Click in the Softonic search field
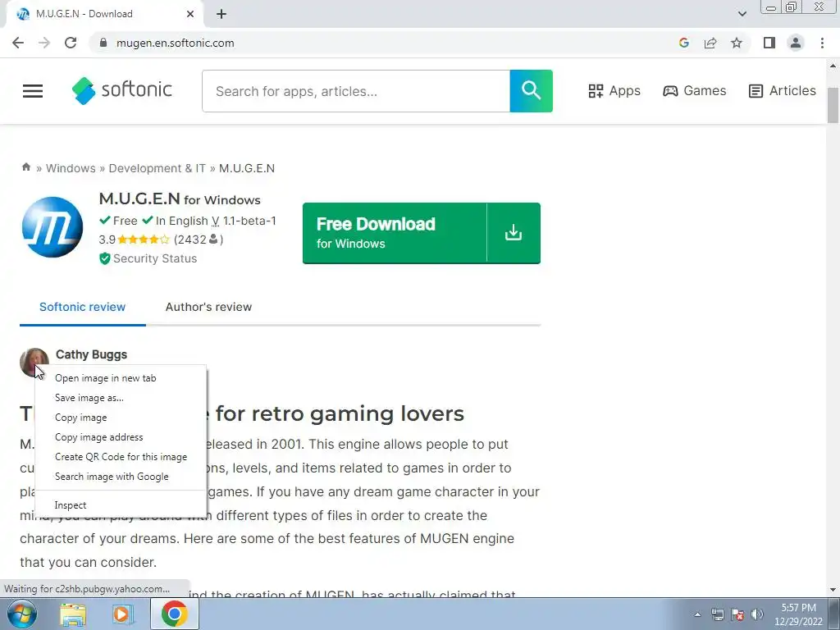 click(356, 91)
